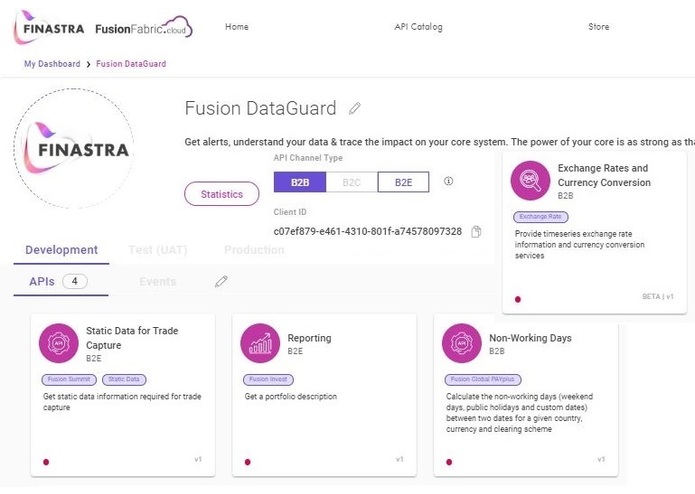Open API Catalog in top navigation

pos(418,27)
